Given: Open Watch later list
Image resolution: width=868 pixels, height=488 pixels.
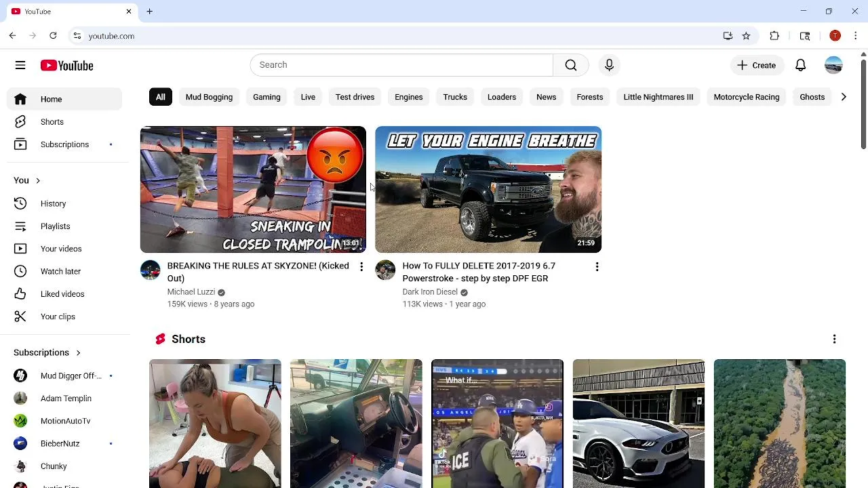Looking at the screenshot, I should (x=64, y=271).
